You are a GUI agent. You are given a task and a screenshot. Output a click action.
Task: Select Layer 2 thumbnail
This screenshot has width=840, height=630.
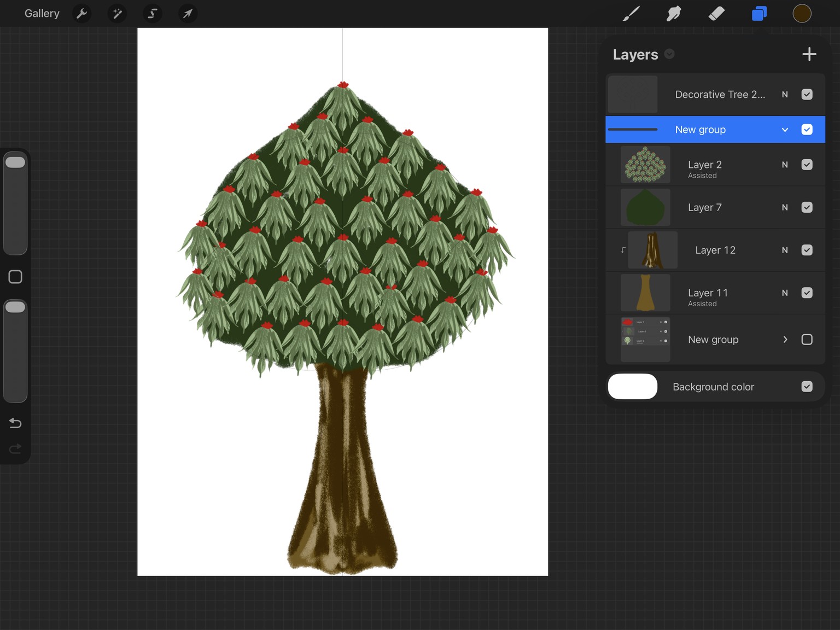tap(645, 165)
